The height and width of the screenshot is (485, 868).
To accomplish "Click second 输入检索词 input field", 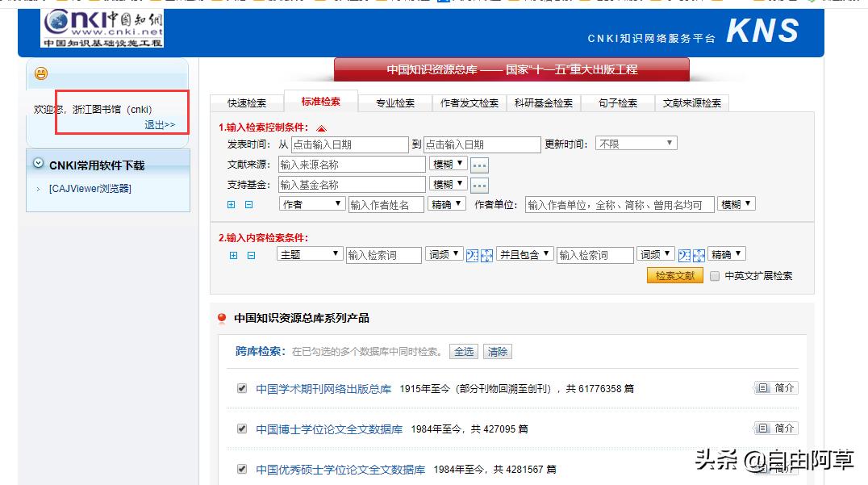I will pyautogui.click(x=595, y=255).
